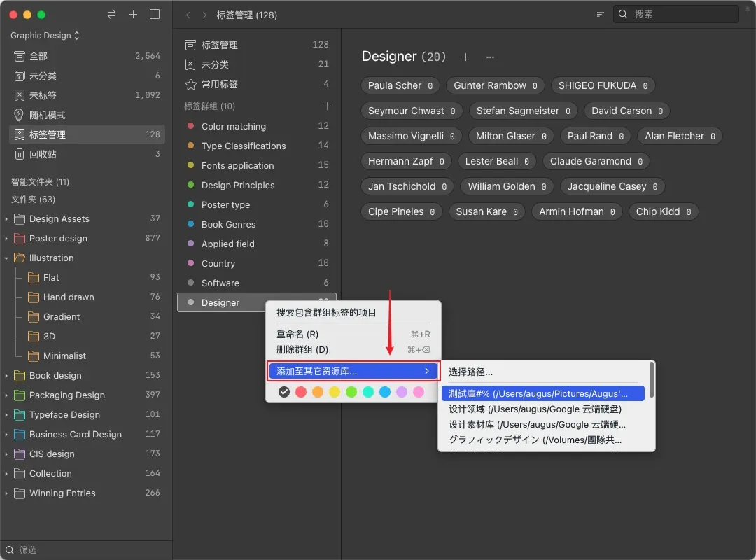The height and width of the screenshot is (560, 756).
Task: Open the Designer group more options
Action: pyautogui.click(x=490, y=57)
